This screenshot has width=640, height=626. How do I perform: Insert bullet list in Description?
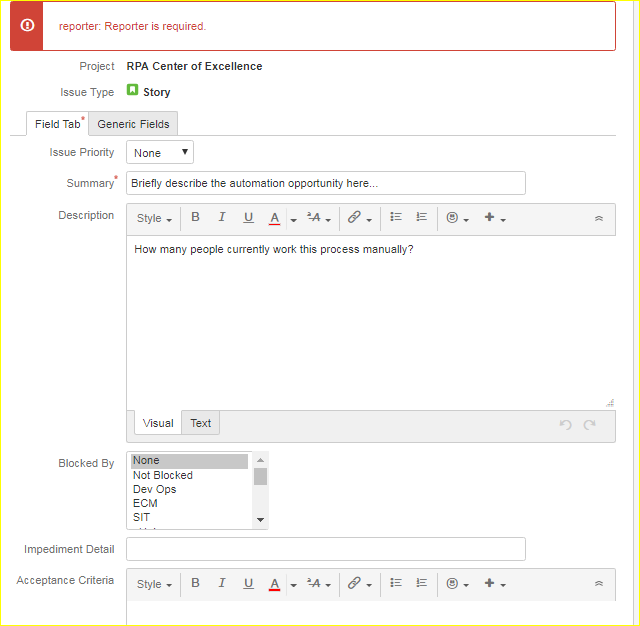[396, 218]
